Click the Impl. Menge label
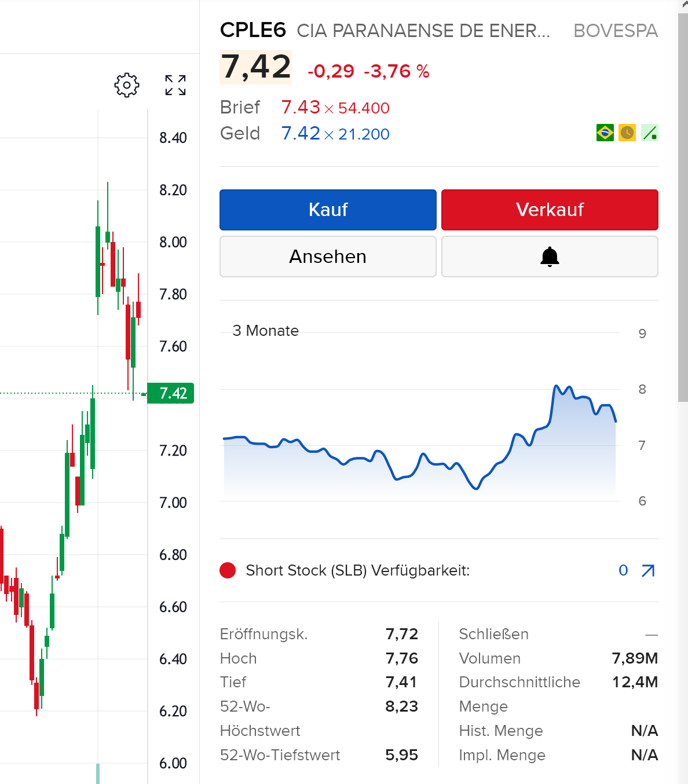Image resolution: width=688 pixels, height=784 pixels. coord(502,755)
